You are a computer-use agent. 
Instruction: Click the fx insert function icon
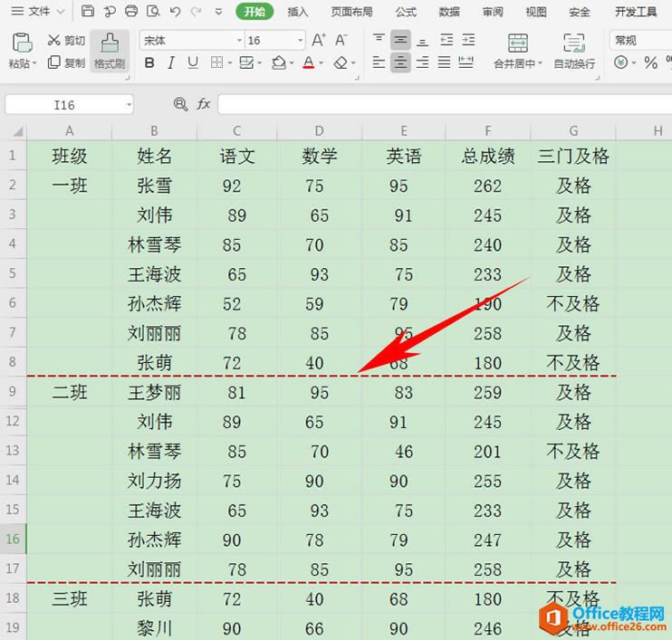[203, 104]
